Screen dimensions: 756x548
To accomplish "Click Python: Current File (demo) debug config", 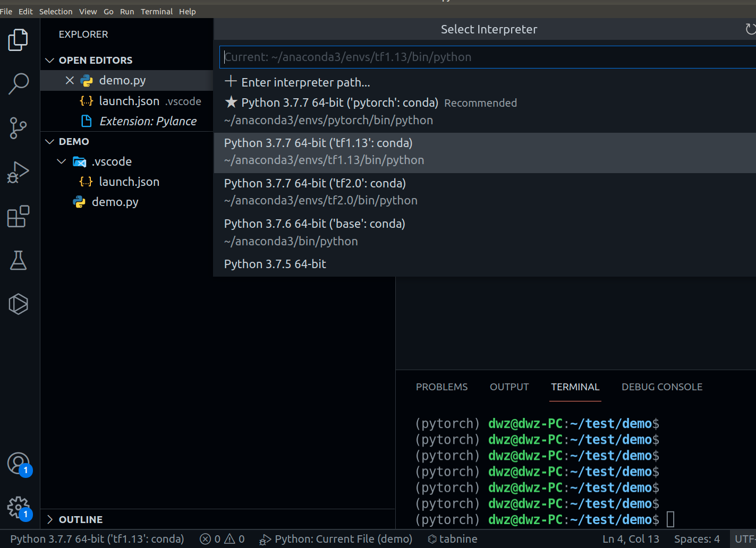I will click(336, 539).
